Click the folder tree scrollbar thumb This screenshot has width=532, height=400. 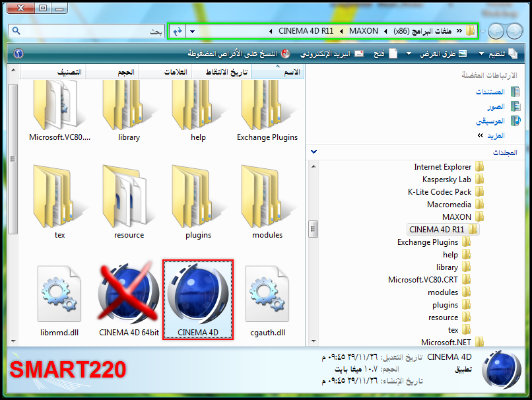313,229
